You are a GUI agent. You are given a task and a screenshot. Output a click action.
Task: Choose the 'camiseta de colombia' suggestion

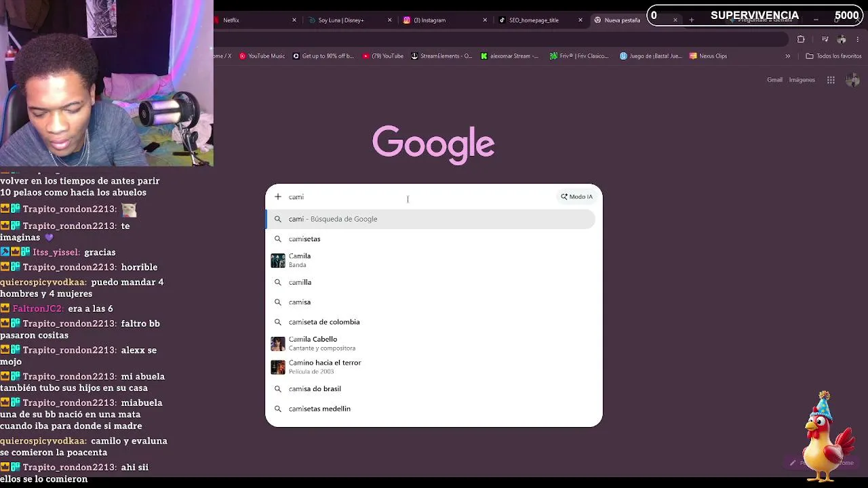coord(431,322)
